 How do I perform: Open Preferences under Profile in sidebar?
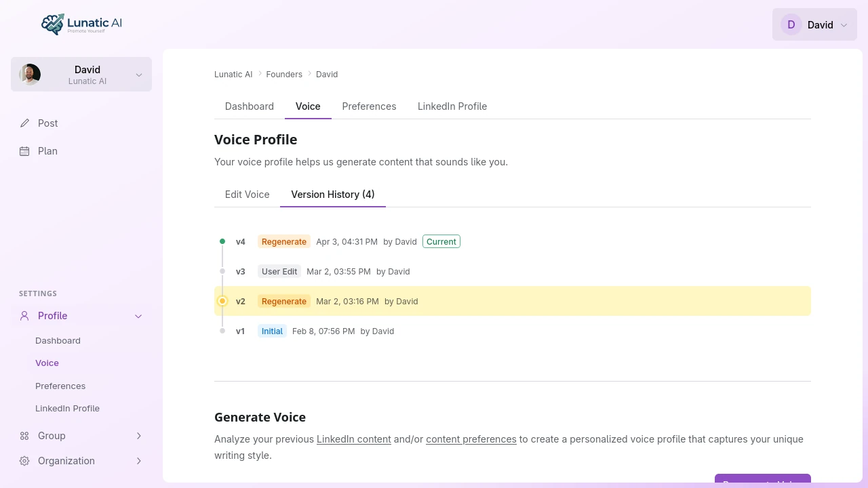(x=60, y=386)
